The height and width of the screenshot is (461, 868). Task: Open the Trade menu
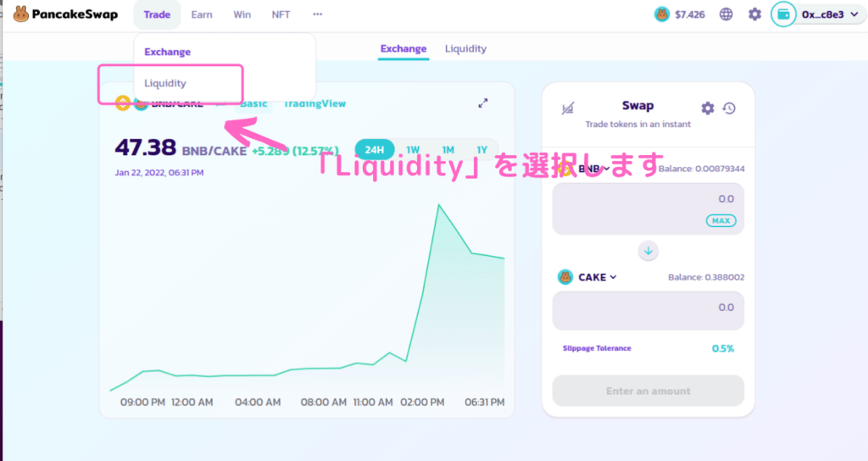coord(157,14)
